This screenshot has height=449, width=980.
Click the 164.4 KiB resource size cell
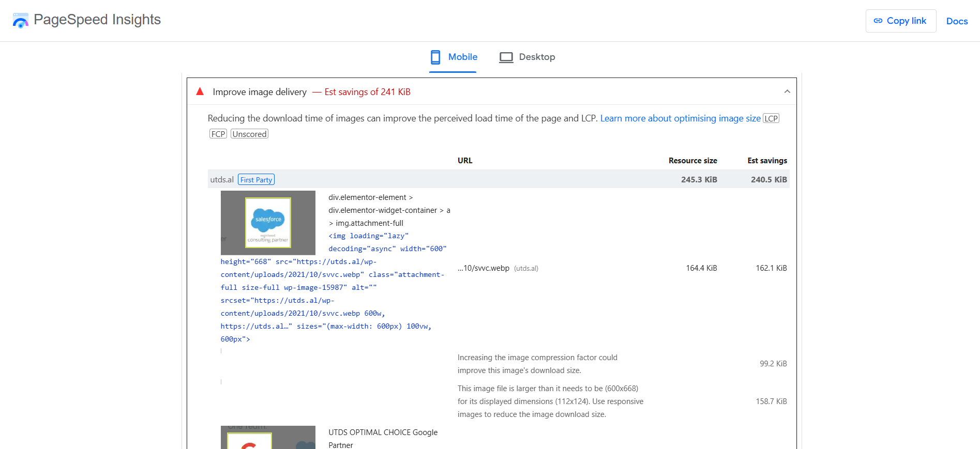point(701,268)
